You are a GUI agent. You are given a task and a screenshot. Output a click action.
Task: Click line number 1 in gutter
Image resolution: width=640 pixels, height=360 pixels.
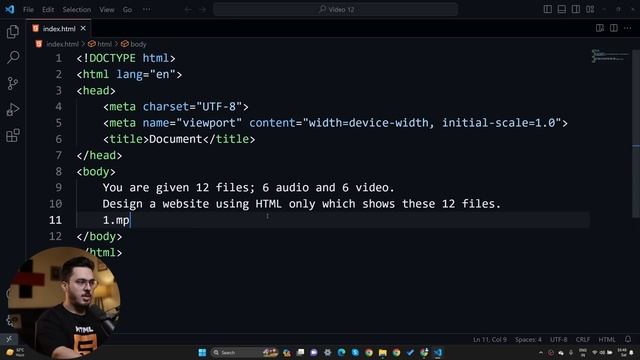click(x=59, y=58)
